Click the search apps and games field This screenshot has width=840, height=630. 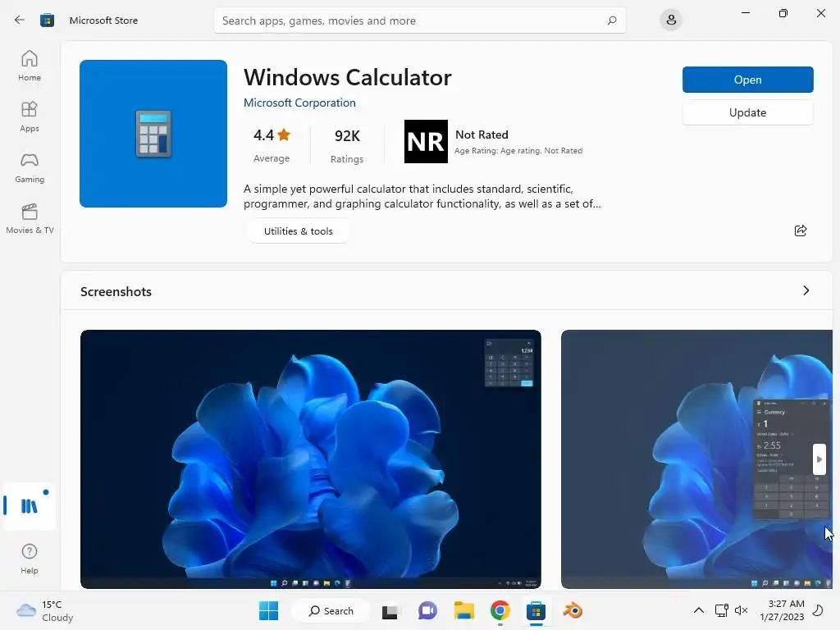click(x=419, y=21)
